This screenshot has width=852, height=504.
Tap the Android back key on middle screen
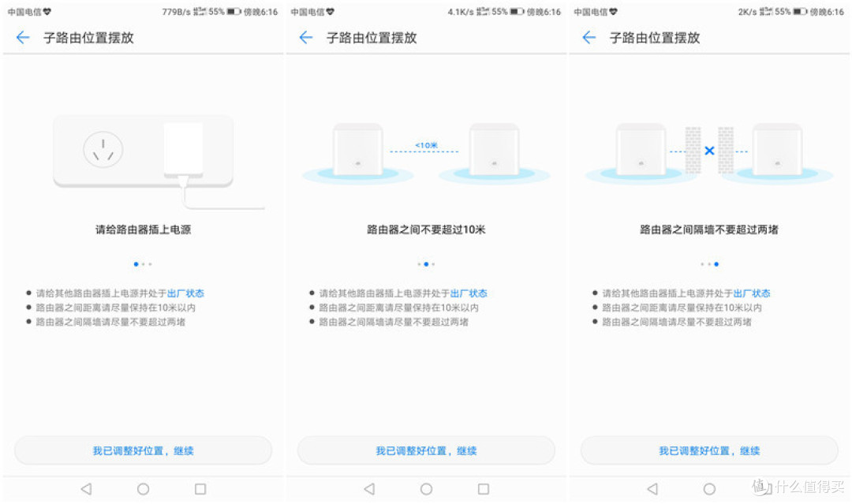[x=369, y=489]
